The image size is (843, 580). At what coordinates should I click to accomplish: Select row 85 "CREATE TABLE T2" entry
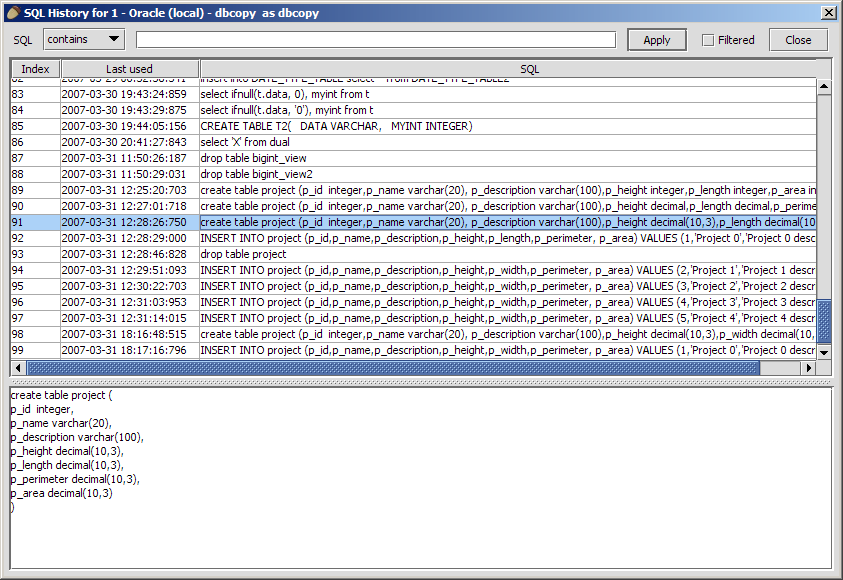tap(300, 126)
